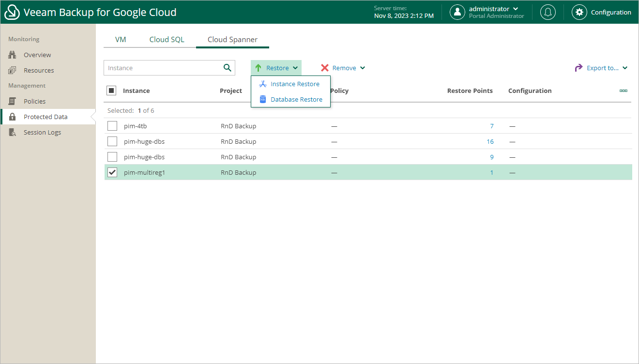The width and height of the screenshot is (639, 364).
Task: Click the search magnifier icon
Action: click(x=227, y=68)
